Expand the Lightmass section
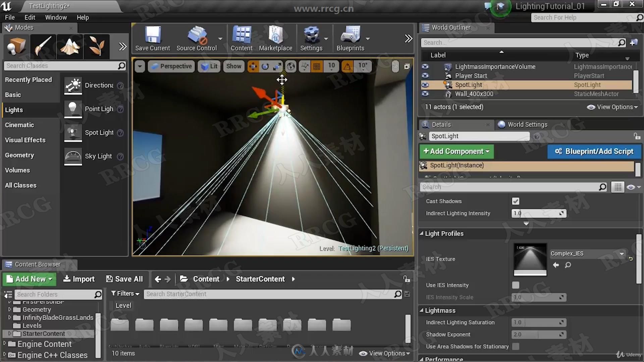This screenshot has width=644, height=362. (422, 310)
